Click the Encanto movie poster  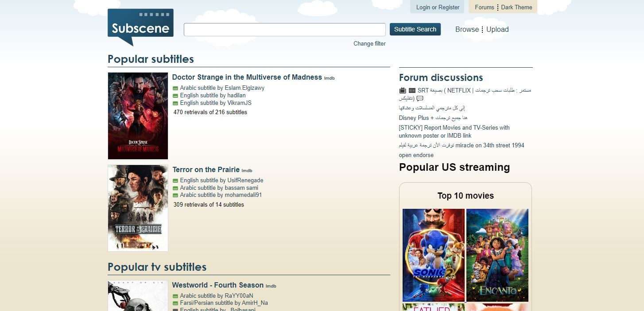pyautogui.click(x=497, y=255)
